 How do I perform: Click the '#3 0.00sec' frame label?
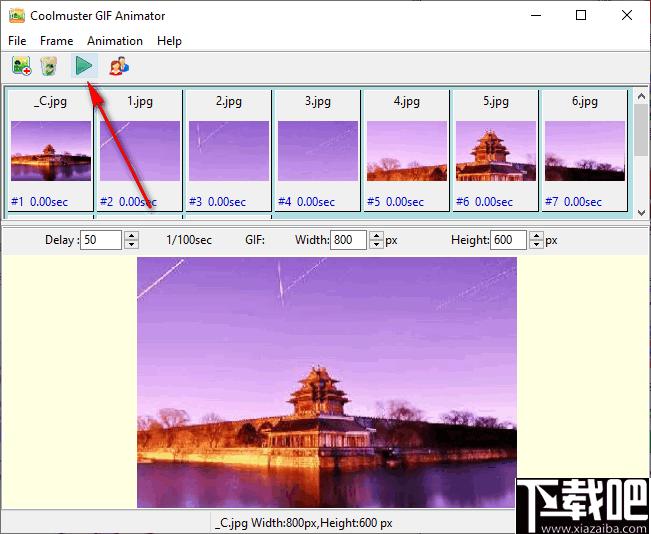[218, 202]
